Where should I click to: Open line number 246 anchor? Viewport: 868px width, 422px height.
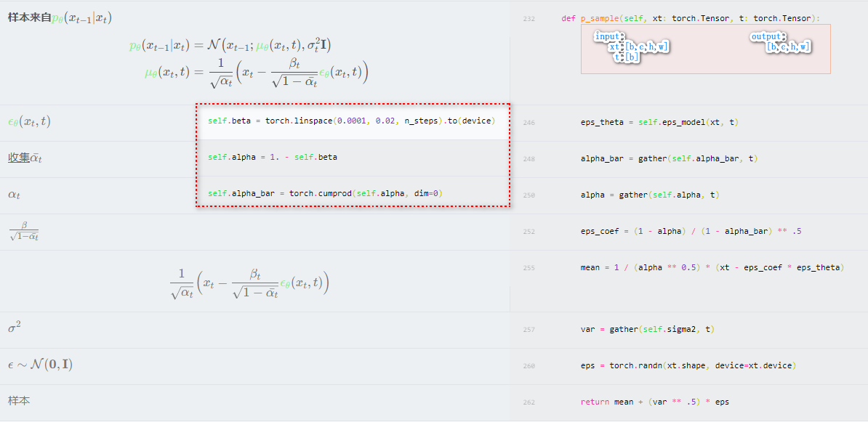[x=529, y=123]
